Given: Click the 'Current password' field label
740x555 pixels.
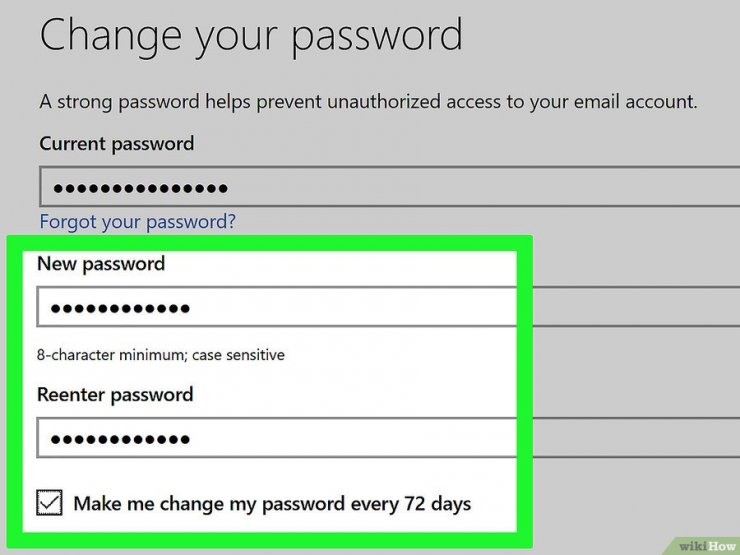Looking at the screenshot, I should click(x=117, y=143).
